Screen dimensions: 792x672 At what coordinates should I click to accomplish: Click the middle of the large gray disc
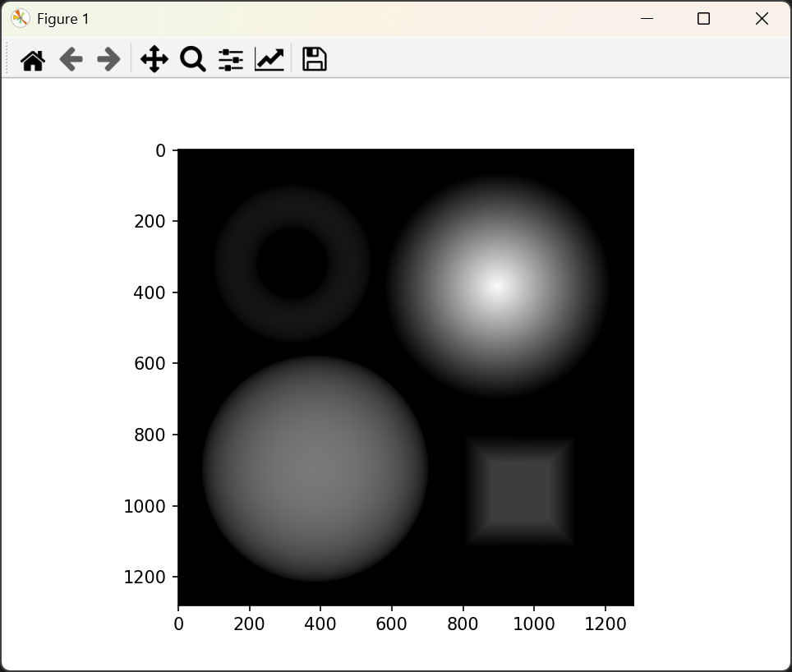click(315, 469)
